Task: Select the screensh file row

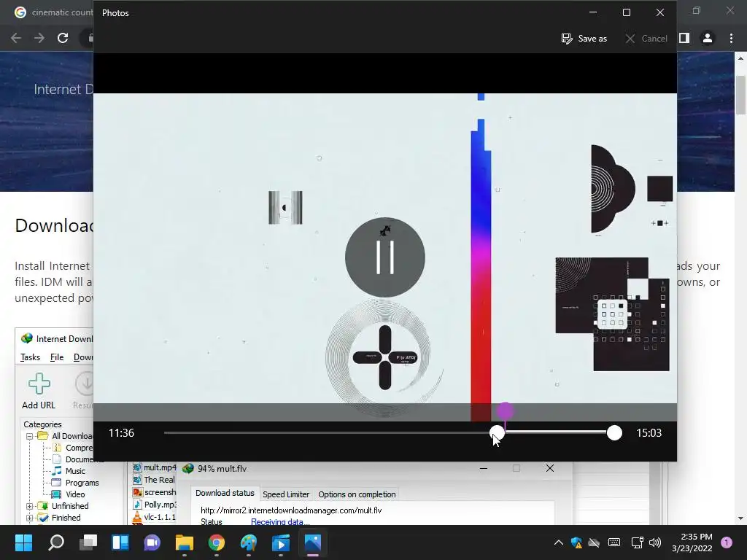Action: (155, 492)
